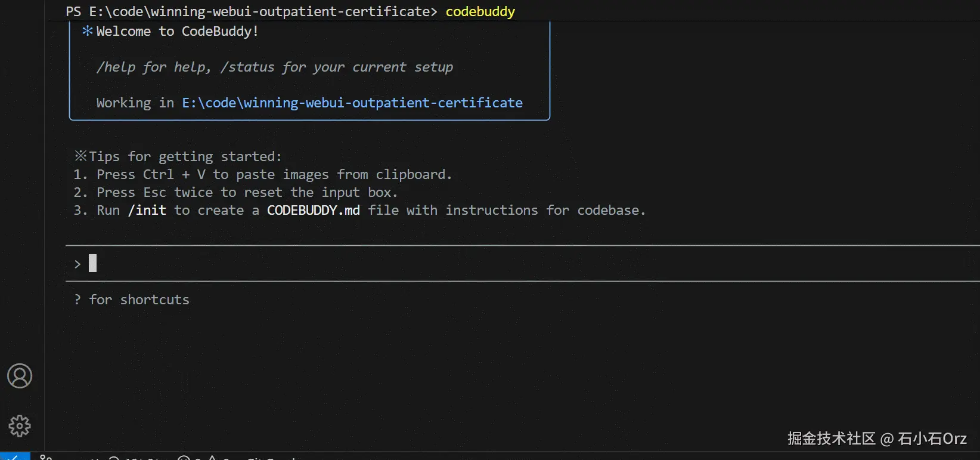Click the 'Tips for getting started' heading

pos(178,156)
